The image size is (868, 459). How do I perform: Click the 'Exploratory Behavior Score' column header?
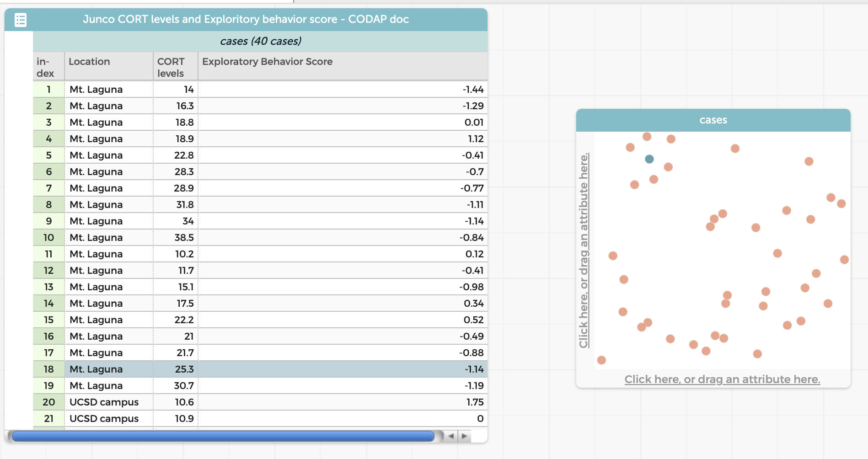coord(268,61)
